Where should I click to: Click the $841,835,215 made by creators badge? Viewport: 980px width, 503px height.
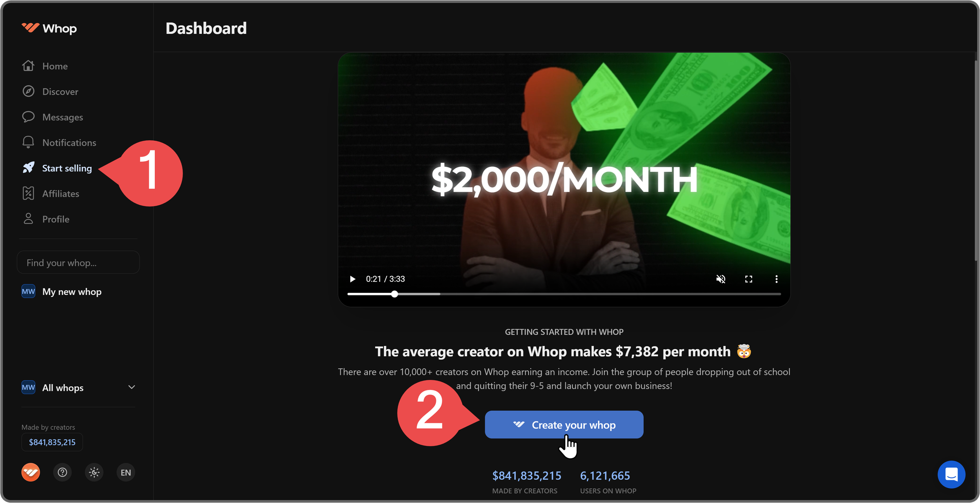[x=52, y=442]
